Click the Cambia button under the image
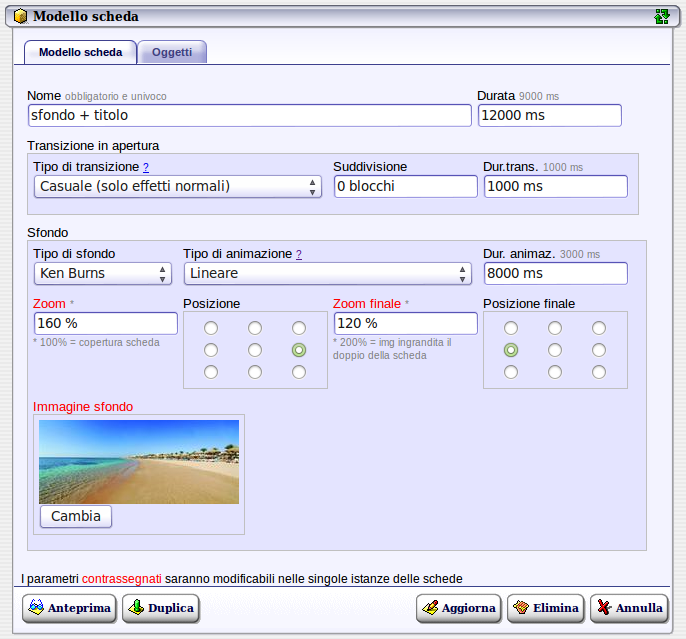 pyautogui.click(x=76, y=516)
